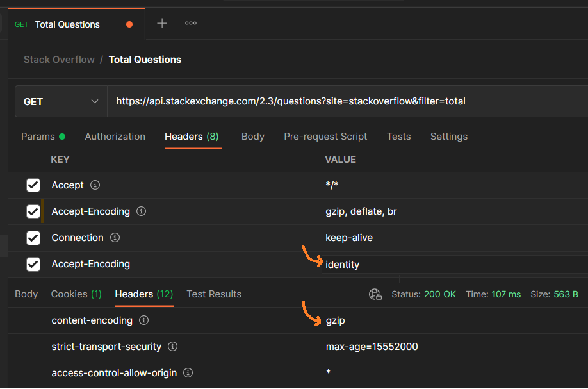Click the access-control-allow-origin header name

coord(114,373)
